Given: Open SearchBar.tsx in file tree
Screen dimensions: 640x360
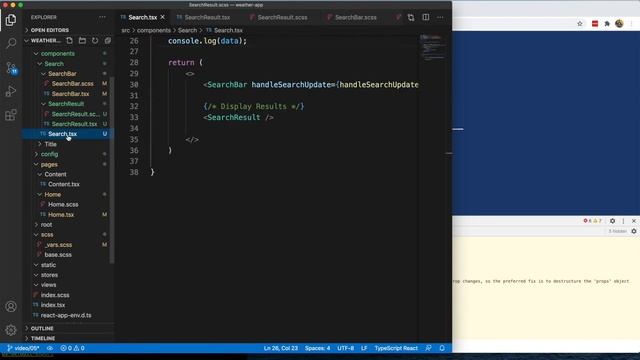Looking at the screenshot, I should (70, 93).
